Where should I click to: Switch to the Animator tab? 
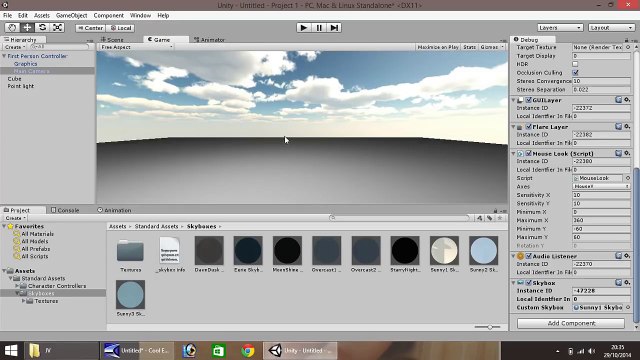point(209,40)
